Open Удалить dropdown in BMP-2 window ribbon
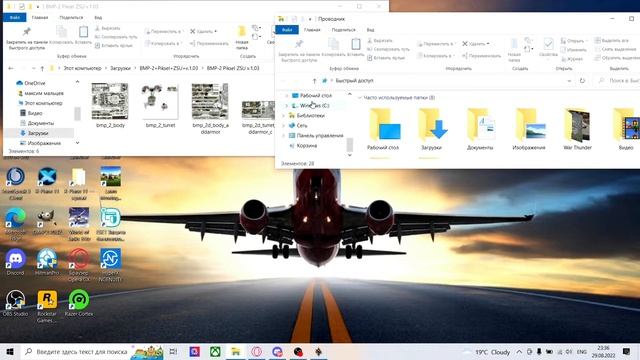Image resolution: width=640 pixels, height=360 pixels. coord(216,31)
